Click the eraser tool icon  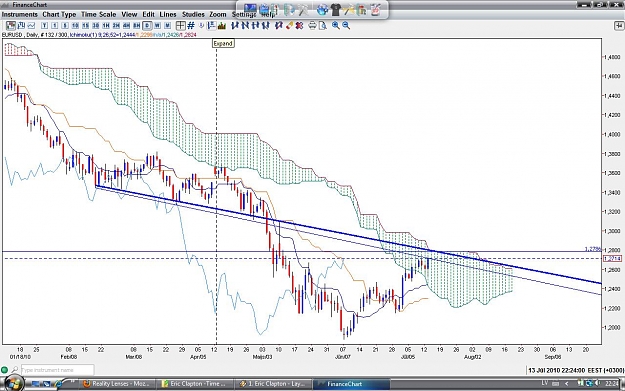[x=289, y=26]
